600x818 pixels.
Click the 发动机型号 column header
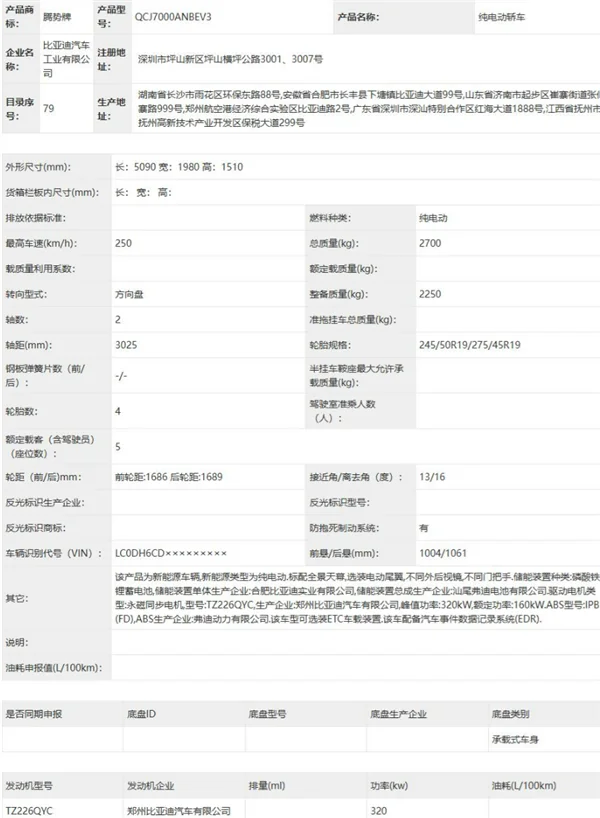[x=29, y=786]
